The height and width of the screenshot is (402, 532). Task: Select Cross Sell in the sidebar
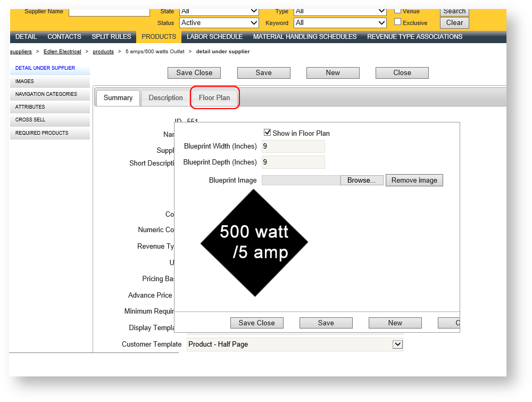pos(30,120)
